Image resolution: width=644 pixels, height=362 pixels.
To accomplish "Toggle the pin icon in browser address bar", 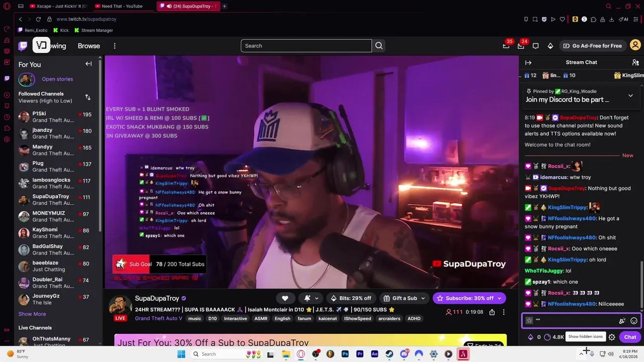I will point(526,19).
